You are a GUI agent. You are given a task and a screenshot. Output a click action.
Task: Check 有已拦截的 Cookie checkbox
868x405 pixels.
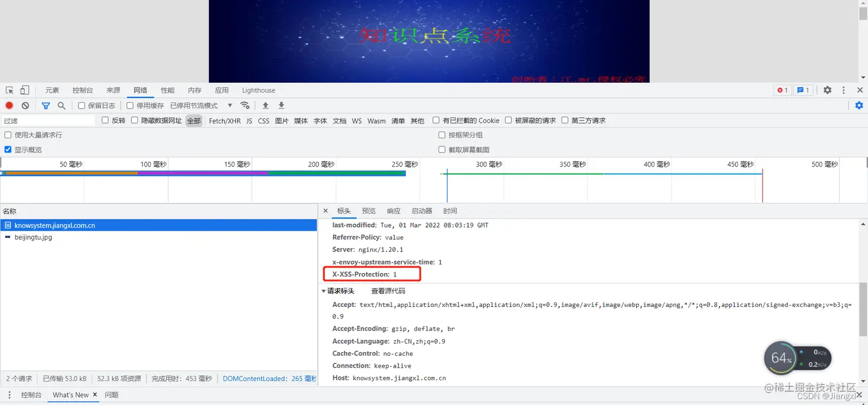tap(436, 120)
